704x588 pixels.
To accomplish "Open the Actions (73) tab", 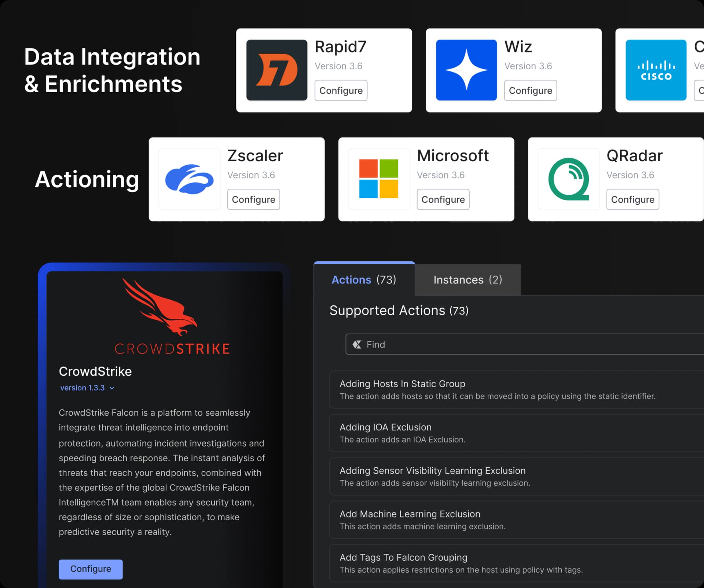I will (364, 280).
